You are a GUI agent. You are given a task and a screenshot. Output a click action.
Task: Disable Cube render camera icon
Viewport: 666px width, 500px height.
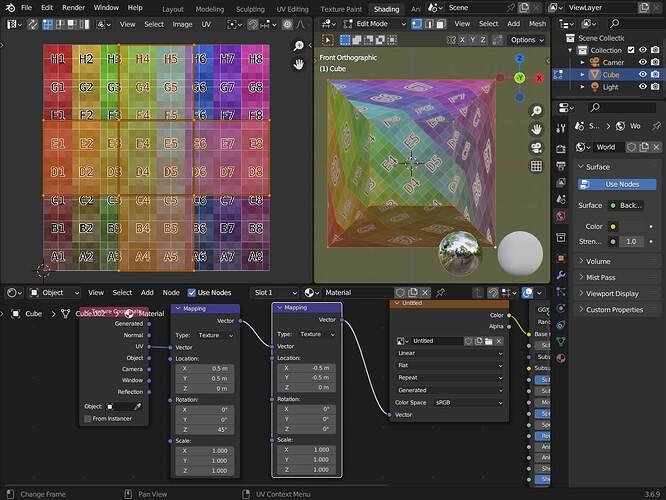[x=655, y=74]
